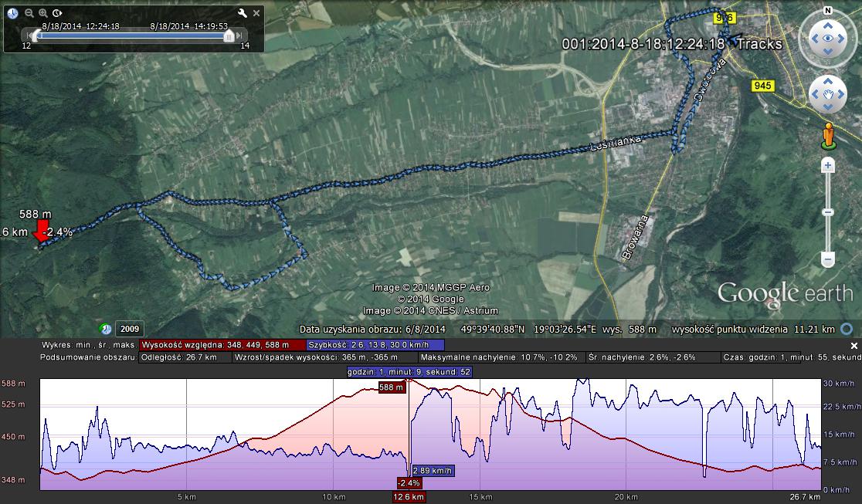This screenshot has height=504, width=862.
Task: Zoom out the time slider range
Action: 29,13
